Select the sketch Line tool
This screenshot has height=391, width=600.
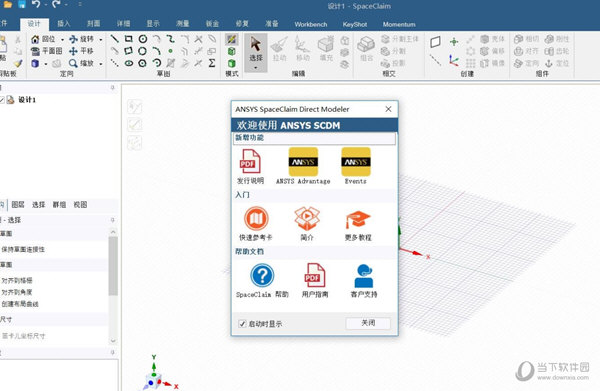click(x=114, y=39)
